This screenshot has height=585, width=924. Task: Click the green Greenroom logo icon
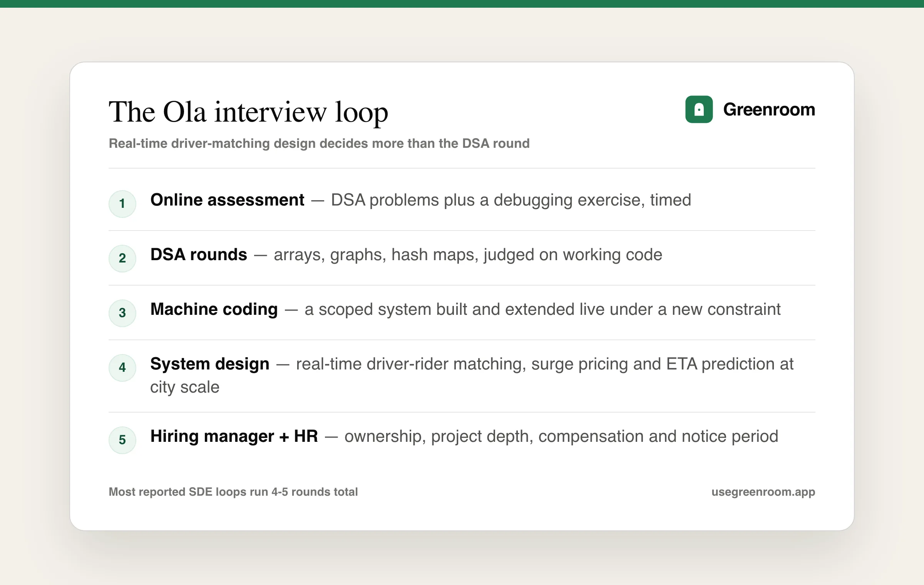click(699, 109)
